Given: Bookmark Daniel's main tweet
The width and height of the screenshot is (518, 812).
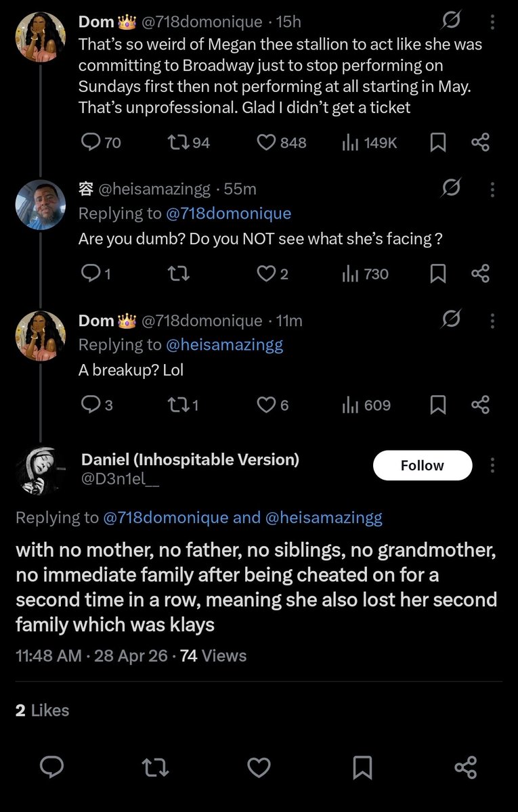Looking at the screenshot, I should (362, 767).
